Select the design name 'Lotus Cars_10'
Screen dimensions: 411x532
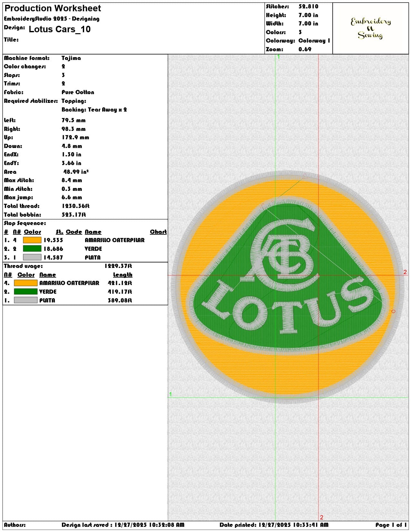point(60,29)
